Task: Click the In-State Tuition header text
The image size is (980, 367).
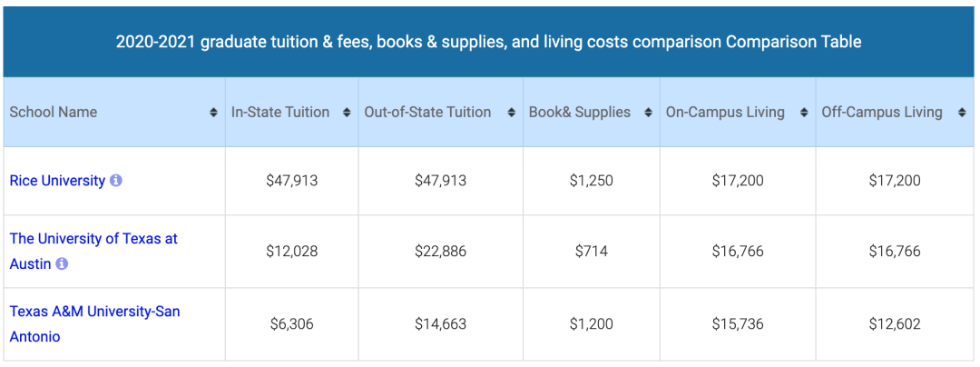Action: [x=280, y=113]
